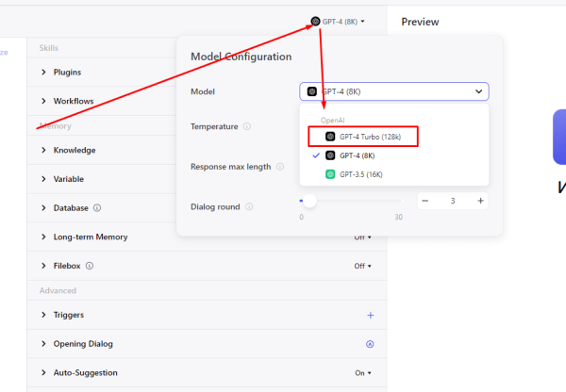Expand the Knowledge section
The image size is (566, 392).
(x=74, y=150)
